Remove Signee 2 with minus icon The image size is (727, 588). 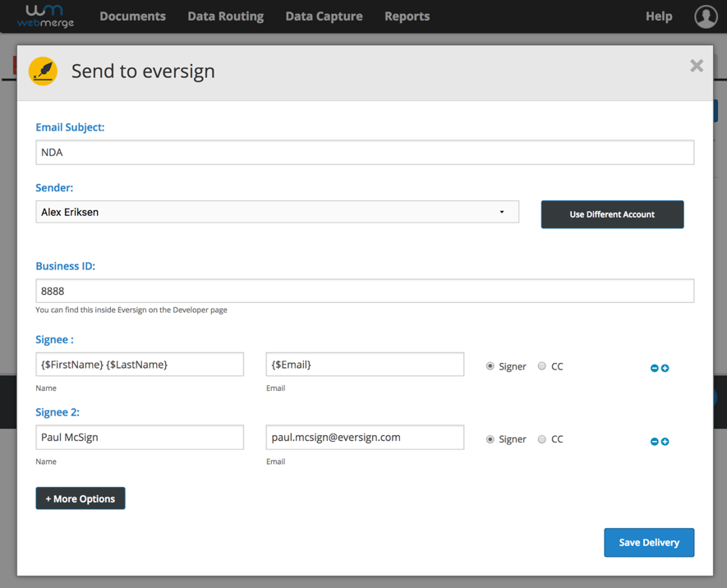[x=654, y=442]
